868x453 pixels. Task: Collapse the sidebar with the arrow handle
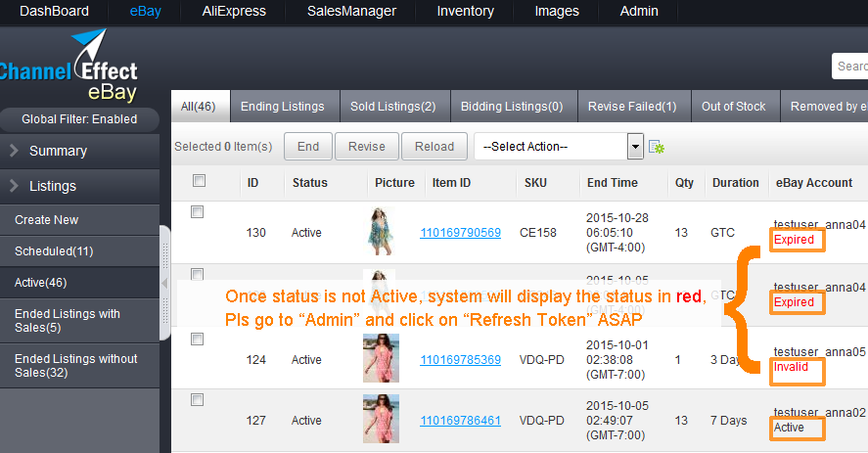pos(164,283)
